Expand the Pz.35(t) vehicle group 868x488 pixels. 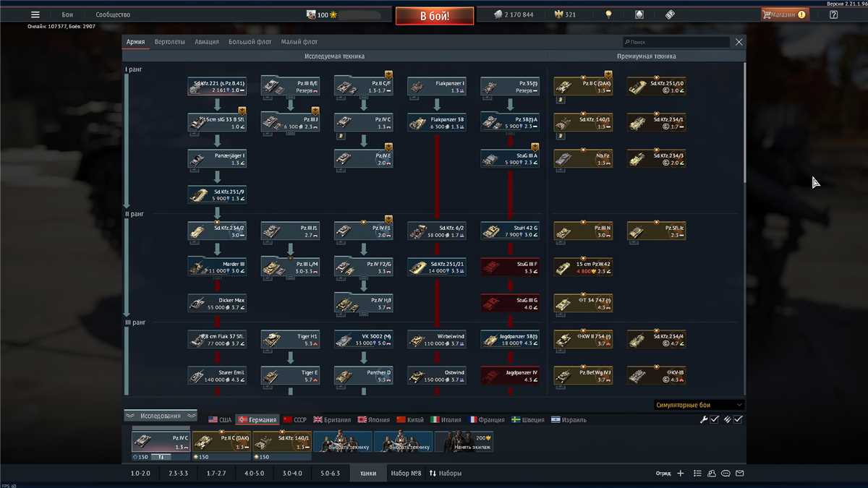coord(509,86)
